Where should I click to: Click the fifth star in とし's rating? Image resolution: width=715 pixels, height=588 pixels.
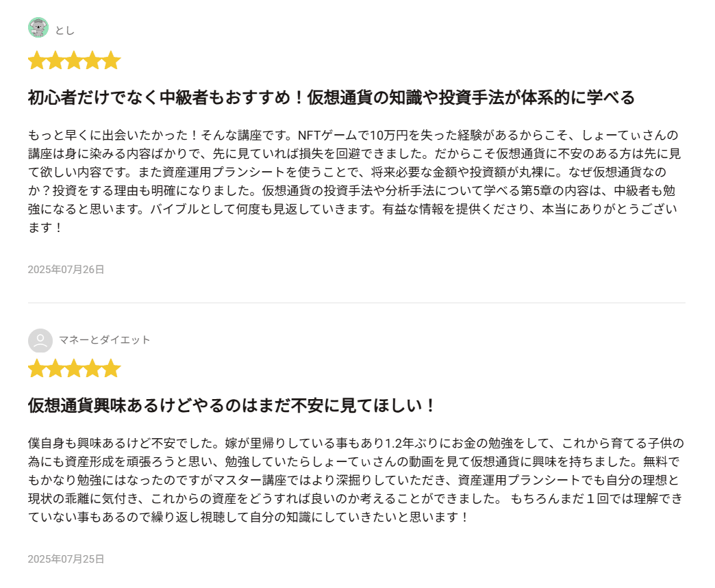tap(111, 60)
